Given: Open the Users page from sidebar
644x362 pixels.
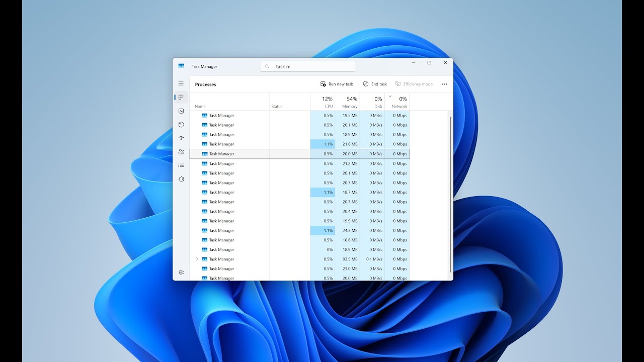Looking at the screenshot, I should 181,151.
